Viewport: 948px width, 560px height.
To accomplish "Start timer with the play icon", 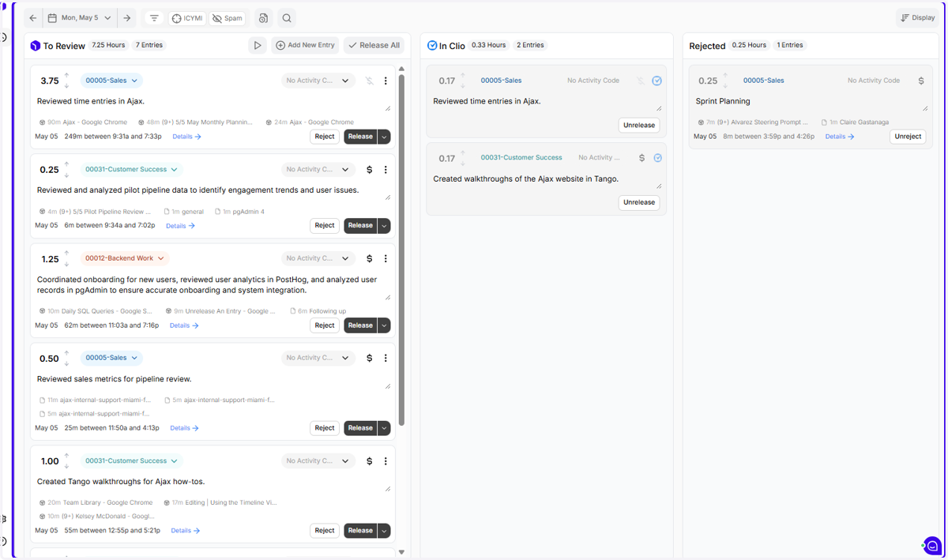I will (x=257, y=45).
